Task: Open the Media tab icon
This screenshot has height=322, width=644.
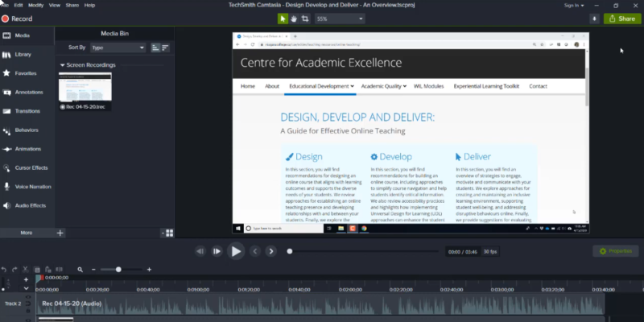Action: tap(6, 35)
